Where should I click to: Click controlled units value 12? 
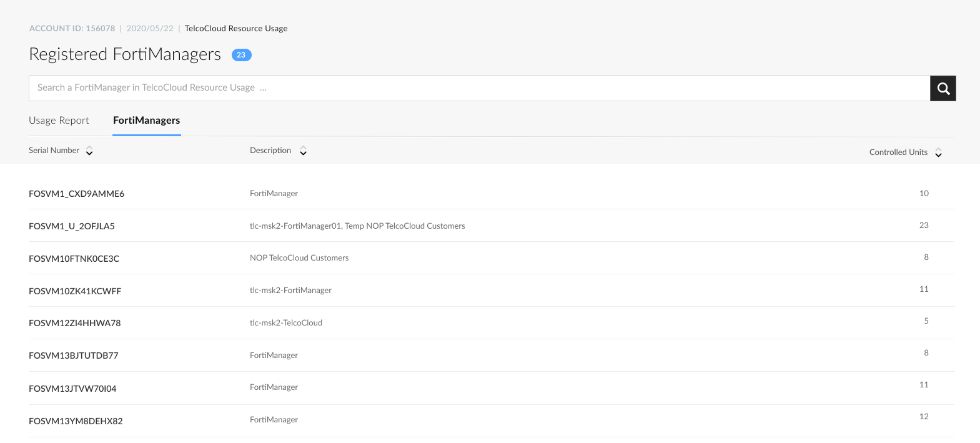click(924, 417)
